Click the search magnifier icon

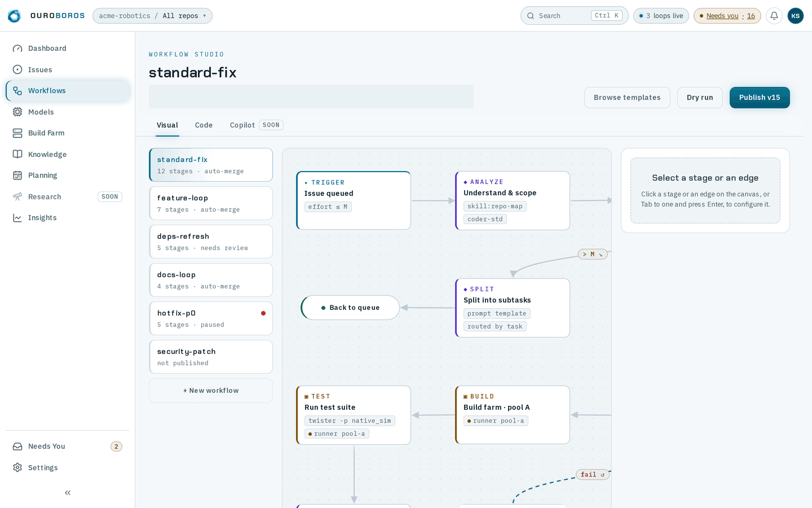[531, 16]
